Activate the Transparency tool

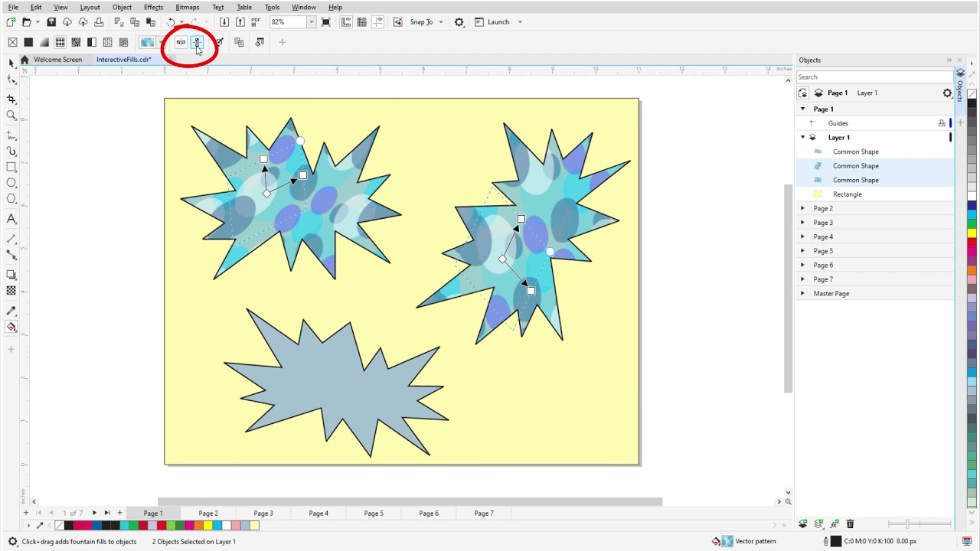point(11,291)
